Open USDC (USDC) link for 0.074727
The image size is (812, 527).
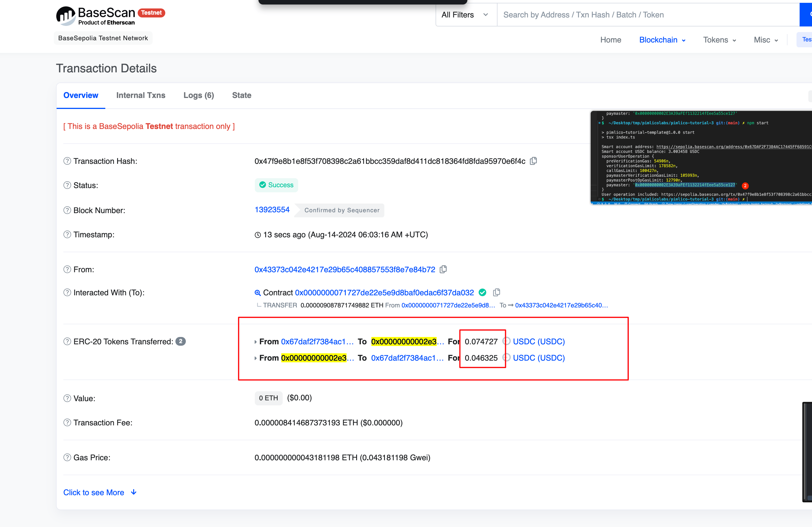click(x=539, y=341)
